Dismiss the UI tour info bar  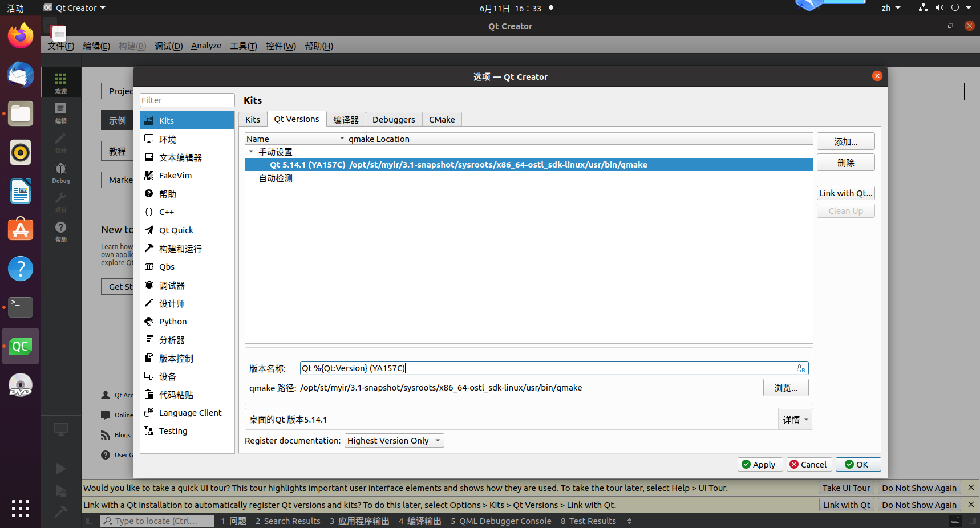point(971,488)
